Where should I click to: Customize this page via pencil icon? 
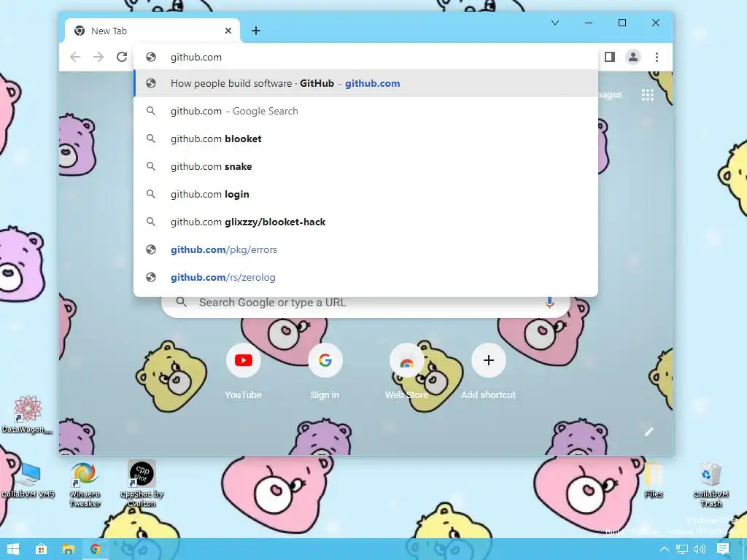point(649,432)
